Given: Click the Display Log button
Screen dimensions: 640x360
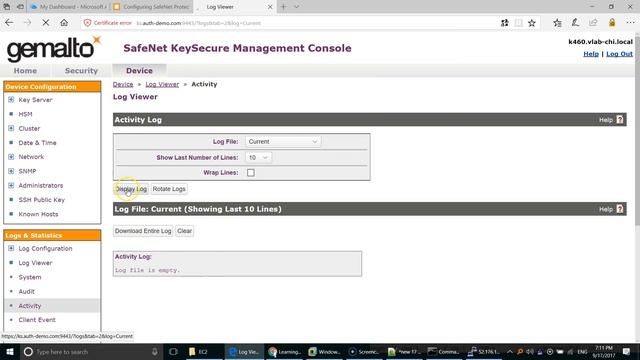Looking at the screenshot, I should [x=131, y=189].
